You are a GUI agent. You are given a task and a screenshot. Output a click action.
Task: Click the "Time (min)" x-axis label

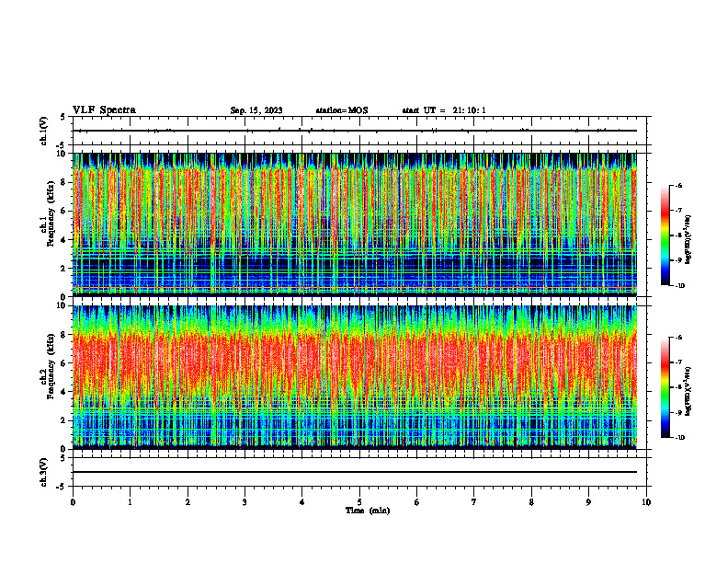click(x=368, y=511)
